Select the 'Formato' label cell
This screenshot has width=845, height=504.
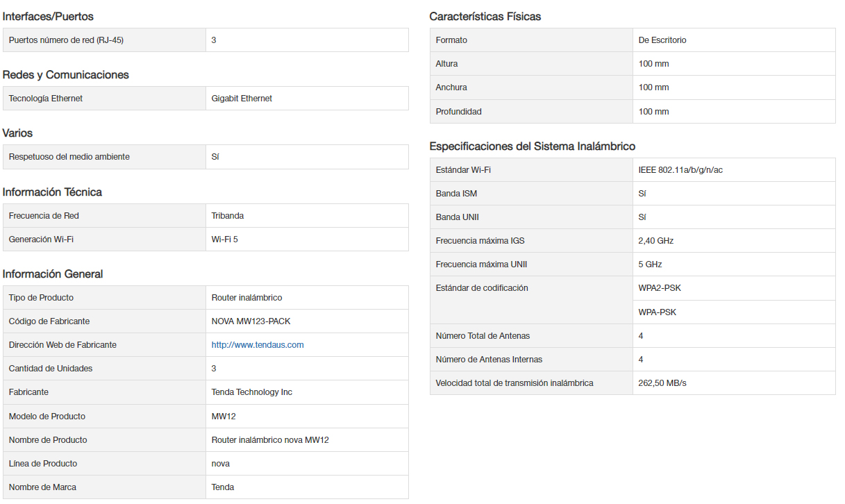[531, 40]
